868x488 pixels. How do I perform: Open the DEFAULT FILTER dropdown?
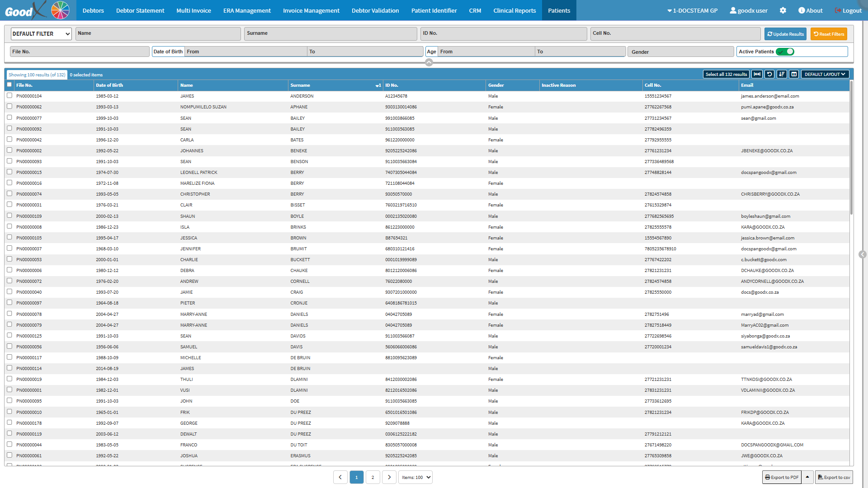click(x=41, y=34)
